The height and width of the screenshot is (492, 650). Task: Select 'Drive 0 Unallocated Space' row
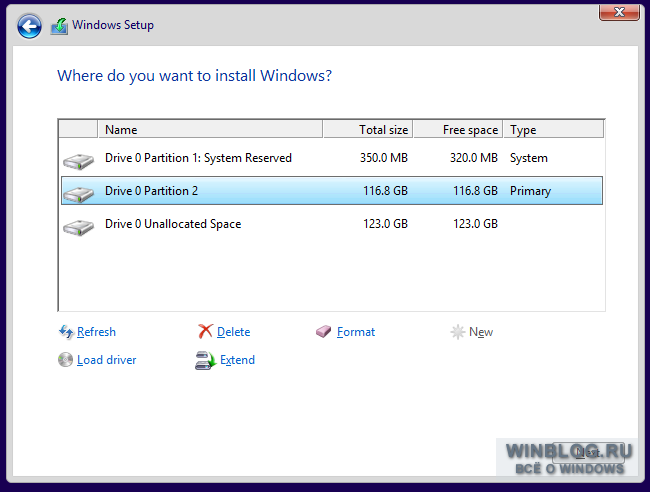[332, 224]
